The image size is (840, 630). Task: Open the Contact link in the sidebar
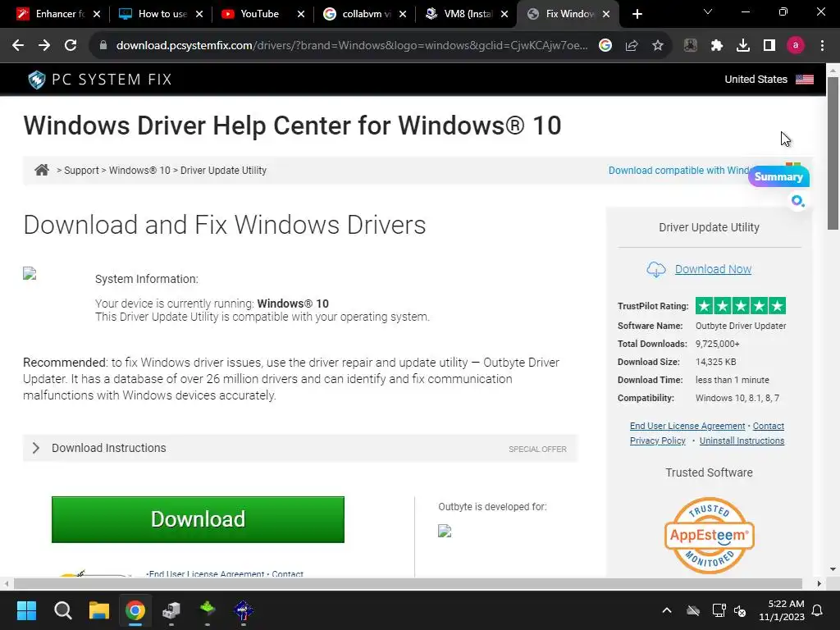point(768,426)
